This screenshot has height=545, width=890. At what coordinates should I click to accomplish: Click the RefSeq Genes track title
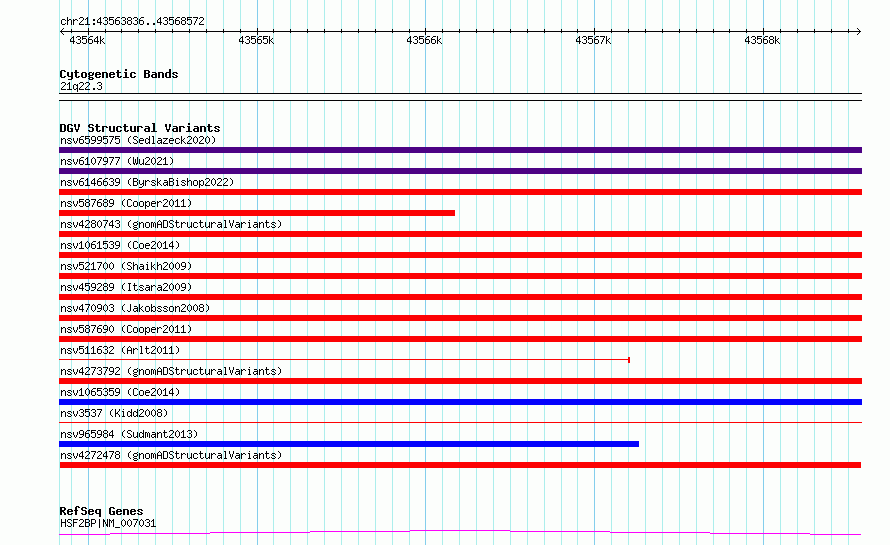pos(101,511)
